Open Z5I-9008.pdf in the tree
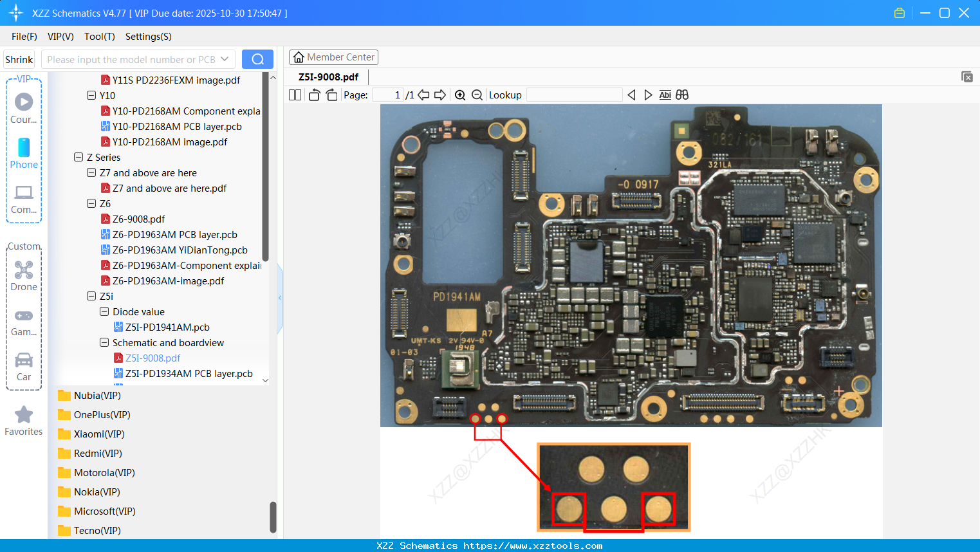The height and width of the screenshot is (552, 980). [x=153, y=358]
